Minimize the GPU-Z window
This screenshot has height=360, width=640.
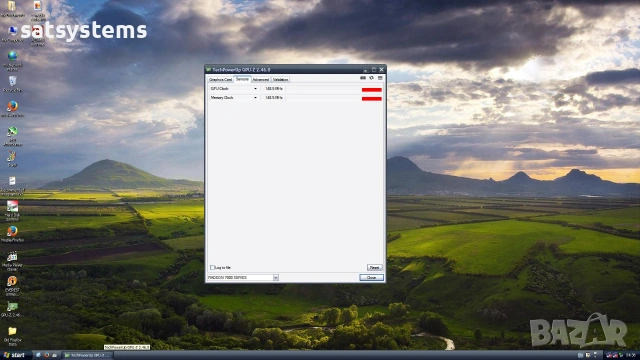click(x=366, y=70)
